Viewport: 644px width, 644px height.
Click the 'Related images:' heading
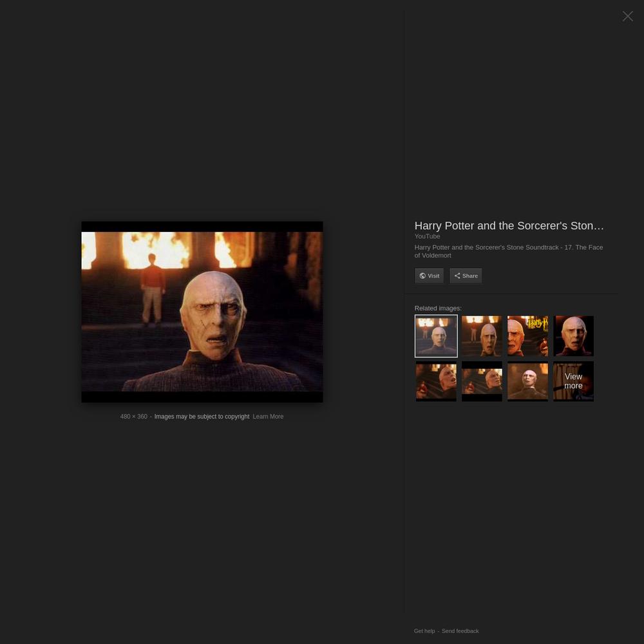click(438, 308)
